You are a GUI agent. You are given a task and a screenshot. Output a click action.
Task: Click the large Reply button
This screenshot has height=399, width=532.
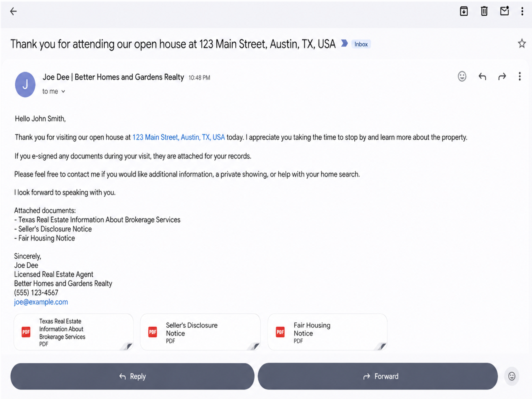pyautogui.click(x=132, y=376)
